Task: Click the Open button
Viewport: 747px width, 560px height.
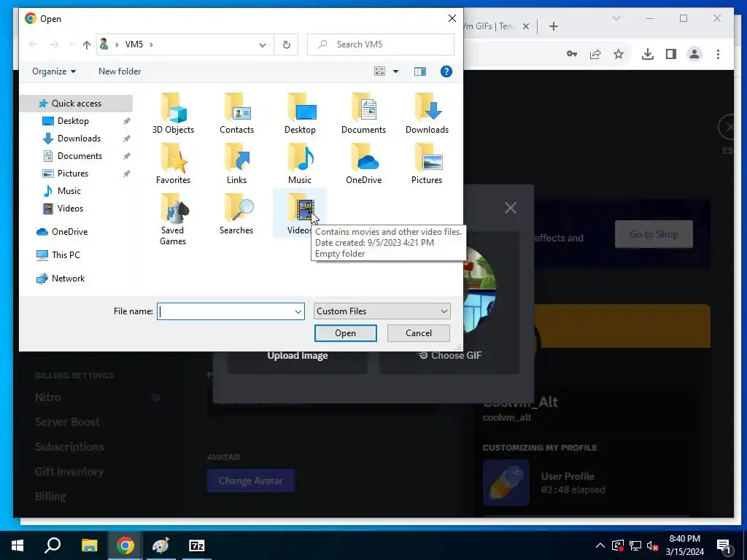Action: [x=345, y=332]
